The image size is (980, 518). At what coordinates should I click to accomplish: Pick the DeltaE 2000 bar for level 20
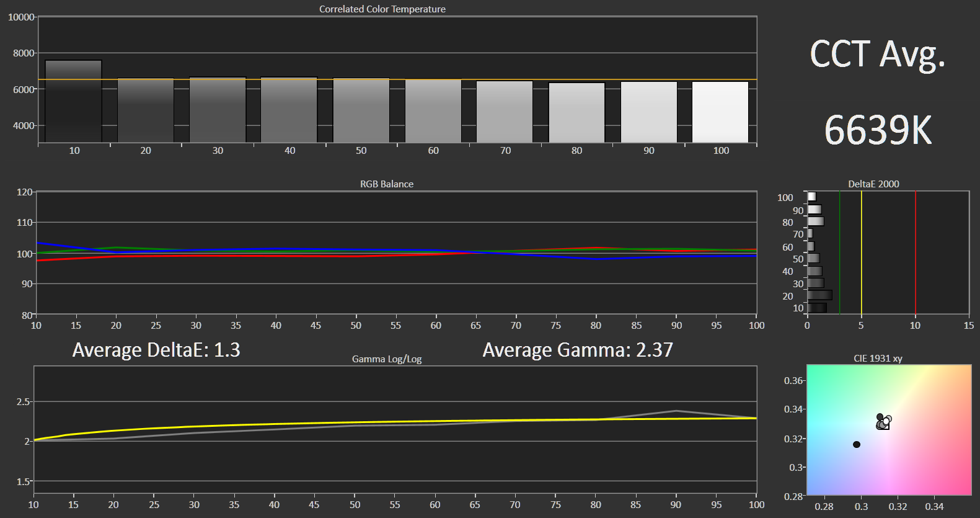(819, 295)
